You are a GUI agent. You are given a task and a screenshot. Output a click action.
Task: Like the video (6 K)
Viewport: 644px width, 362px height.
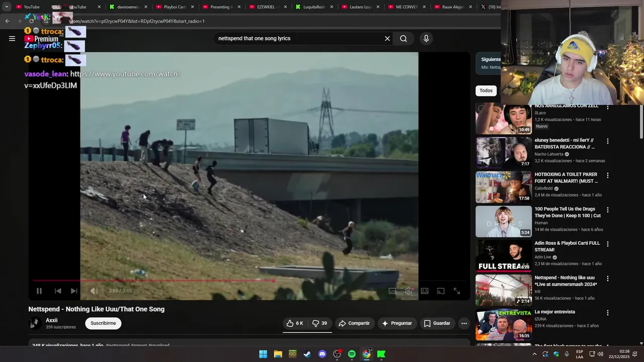295,323
